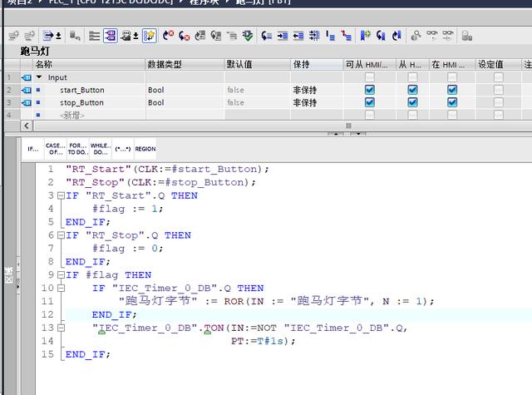This screenshot has height=395, width=532.
Task: Open dropdown arrow next to tag information icon
Action: pyautogui.click(x=135, y=36)
